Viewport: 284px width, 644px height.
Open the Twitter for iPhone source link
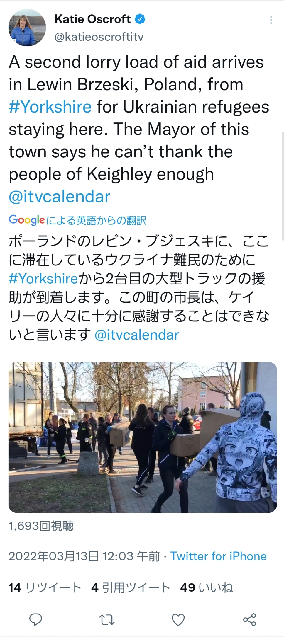click(219, 556)
